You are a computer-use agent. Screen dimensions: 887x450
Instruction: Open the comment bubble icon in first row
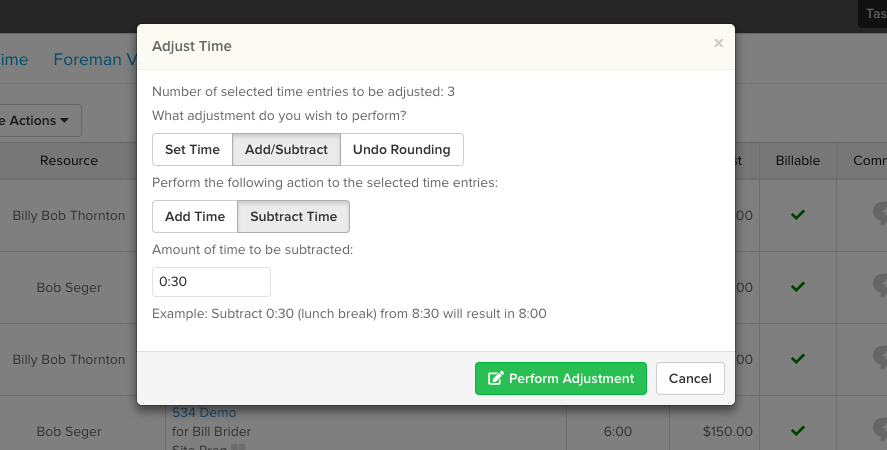pyautogui.click(x=880, y=214)
